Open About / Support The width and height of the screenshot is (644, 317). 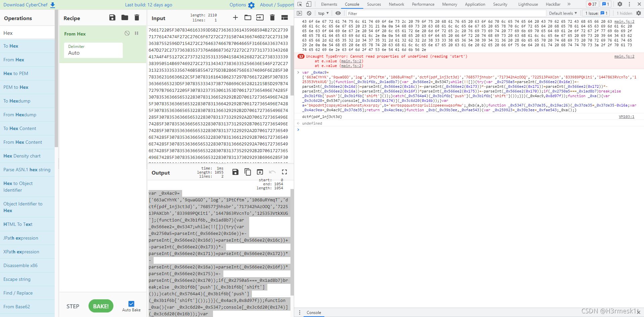pyautogui.click(x=277, y=5)
